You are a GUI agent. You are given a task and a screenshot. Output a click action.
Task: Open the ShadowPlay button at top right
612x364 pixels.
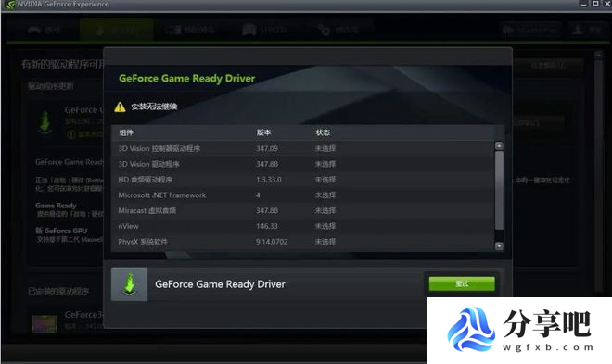tap(530, 30)
